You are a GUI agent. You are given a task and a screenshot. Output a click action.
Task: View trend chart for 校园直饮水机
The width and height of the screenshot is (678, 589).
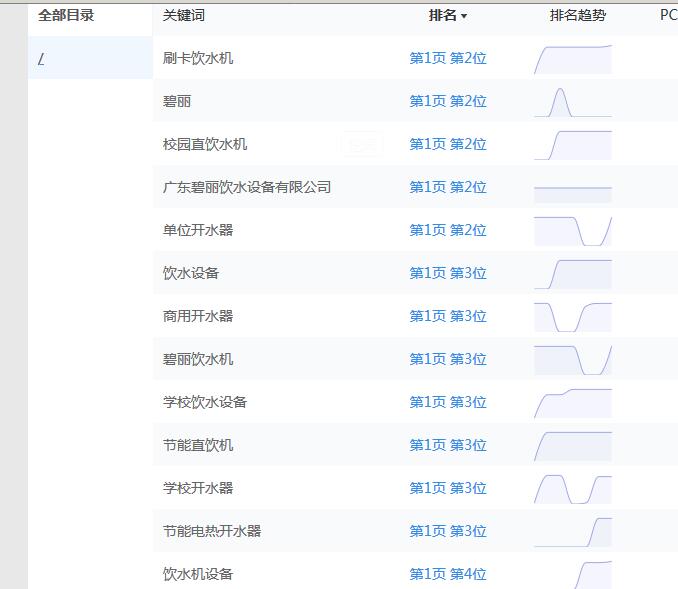573,145
